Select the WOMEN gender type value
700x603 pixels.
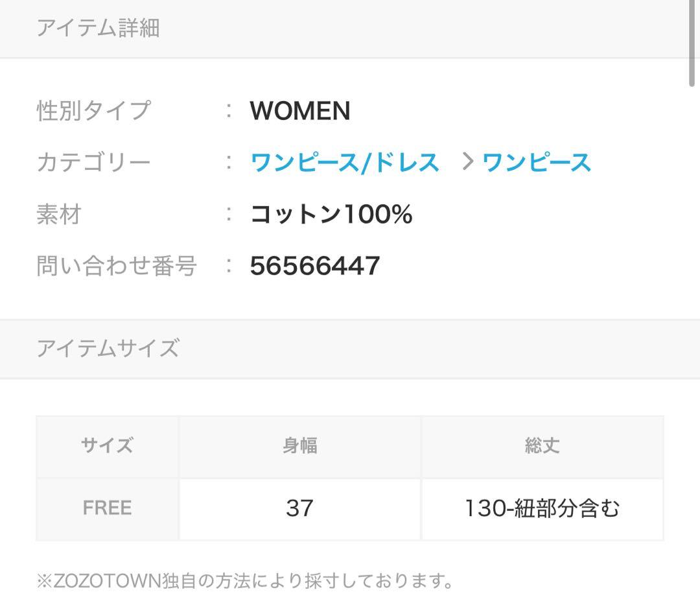tap(300, 111)
